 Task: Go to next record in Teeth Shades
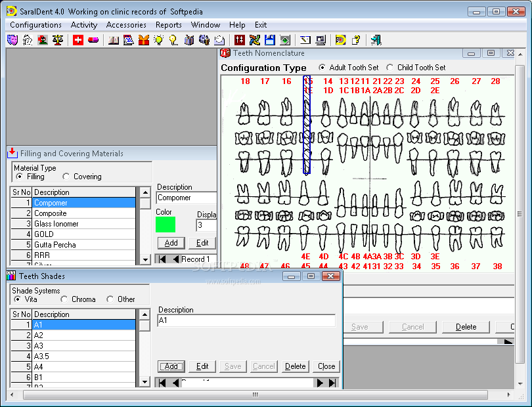(x=320, y=383)
